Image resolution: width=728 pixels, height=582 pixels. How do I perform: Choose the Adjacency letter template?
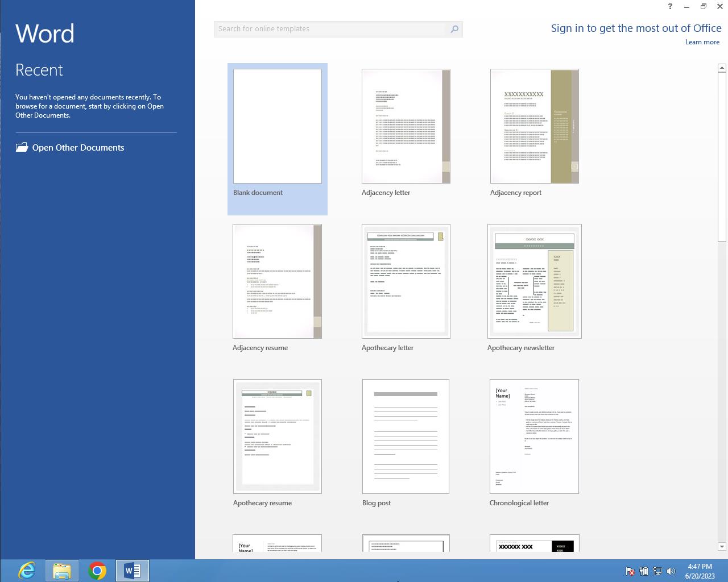click(406, 126)
